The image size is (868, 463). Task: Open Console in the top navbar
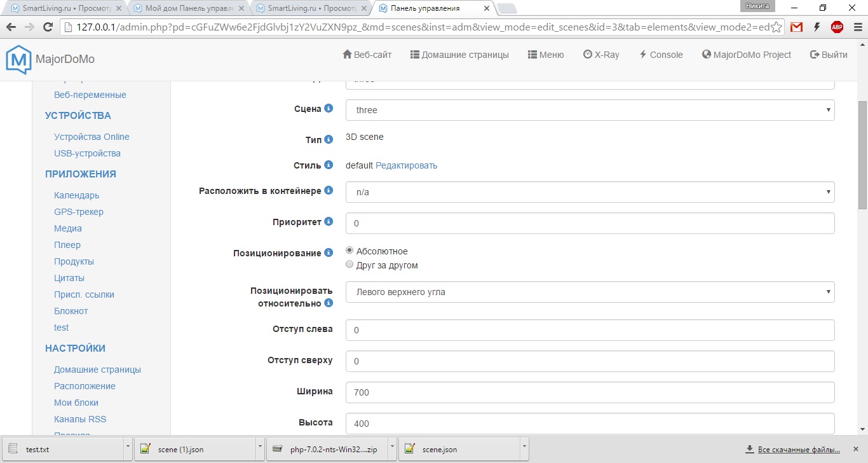click(x=661, y=55)
